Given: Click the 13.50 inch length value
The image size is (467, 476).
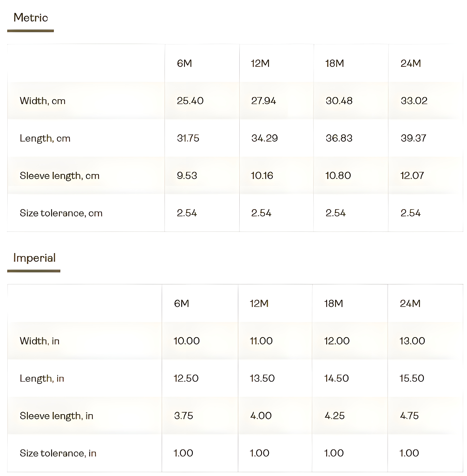Looking at the screenshot, I should point(262,378).
